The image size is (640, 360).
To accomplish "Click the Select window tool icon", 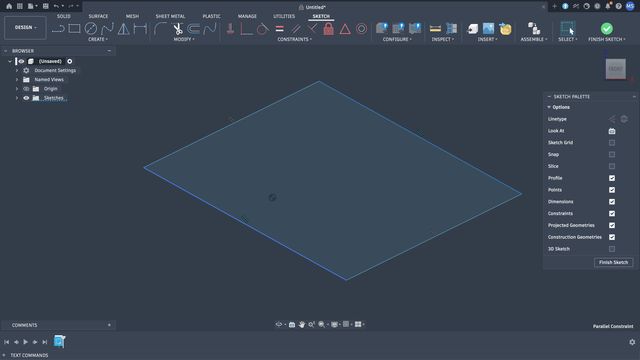I will coord(567,29).
